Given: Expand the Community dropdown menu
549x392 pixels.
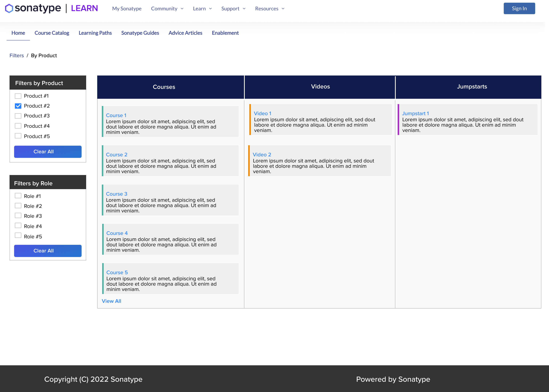Looking at the screenshot, I should (167, 9).
